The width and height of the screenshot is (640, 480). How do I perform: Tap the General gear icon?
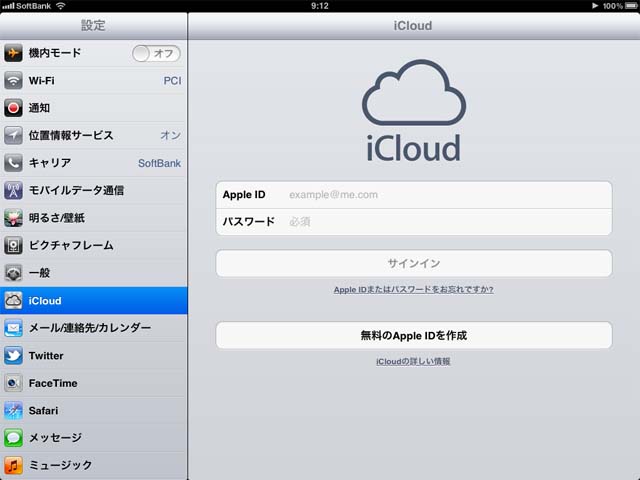click(13, 273)
